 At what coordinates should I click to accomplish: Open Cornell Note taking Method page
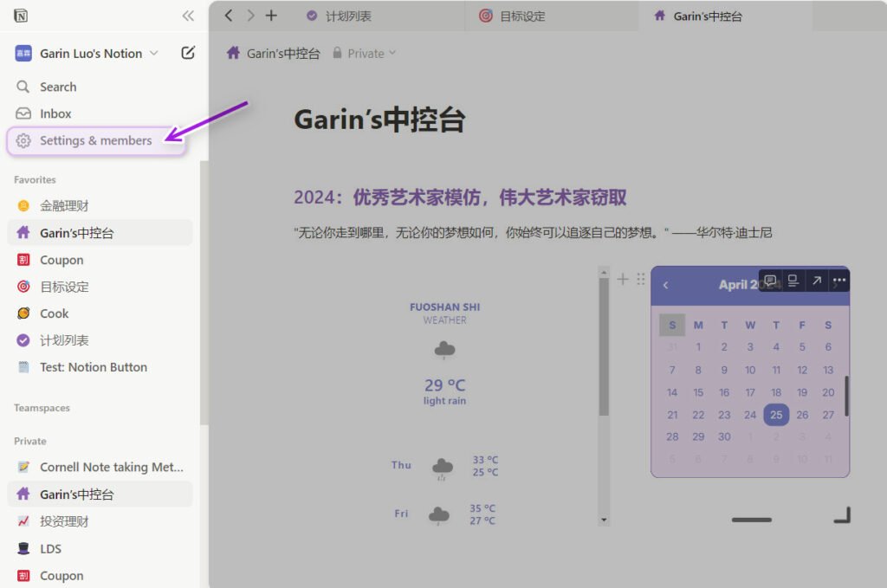point(100,467)
